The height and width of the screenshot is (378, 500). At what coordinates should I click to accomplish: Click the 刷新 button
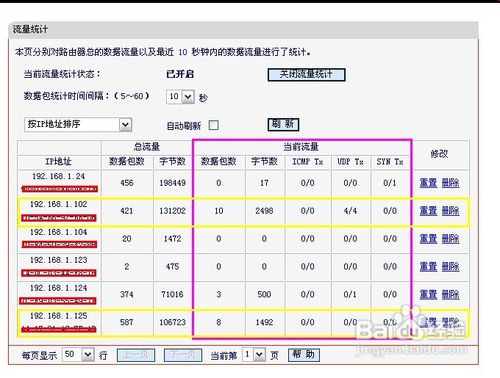pos(283,125)
